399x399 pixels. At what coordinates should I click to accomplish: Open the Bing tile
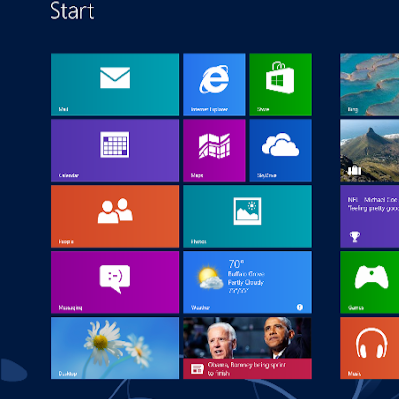point(369,85)
